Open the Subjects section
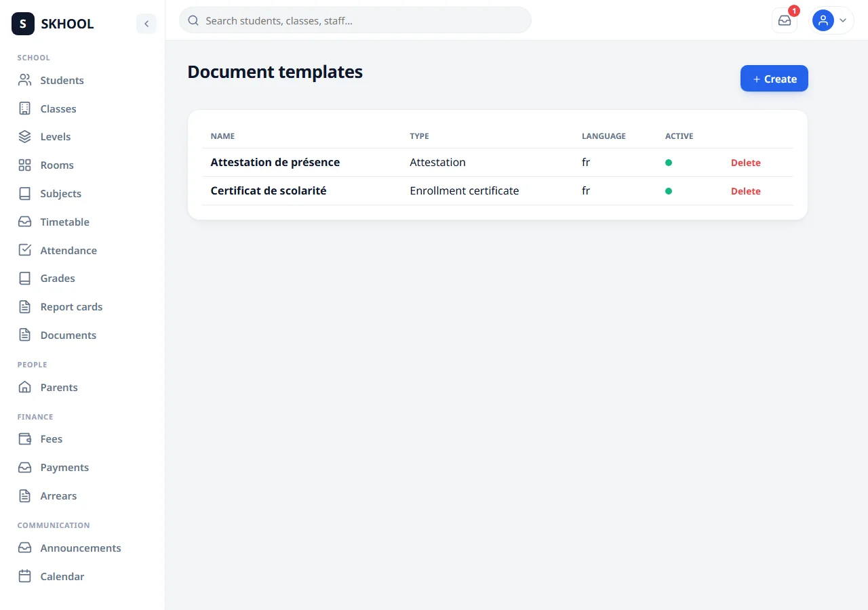868x610 pixels. pos(61,193)
